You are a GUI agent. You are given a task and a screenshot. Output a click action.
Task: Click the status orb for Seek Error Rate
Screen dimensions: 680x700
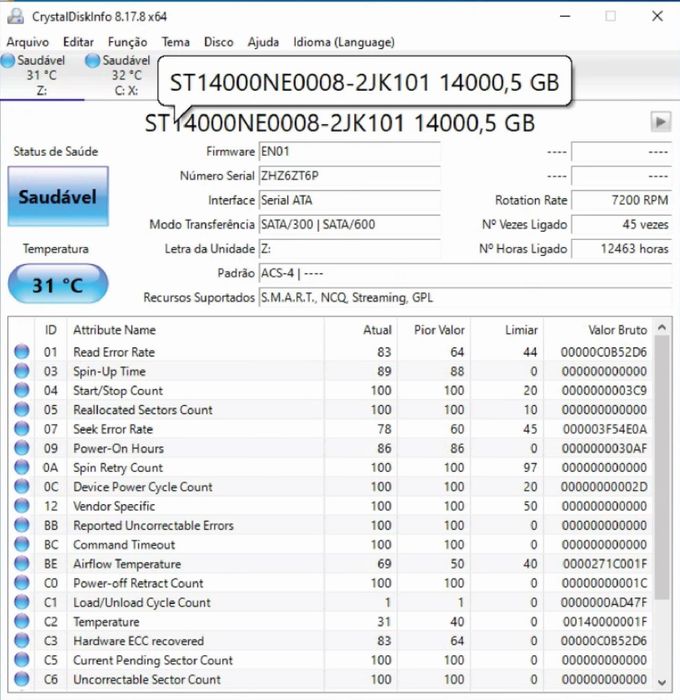pos(21,429)
